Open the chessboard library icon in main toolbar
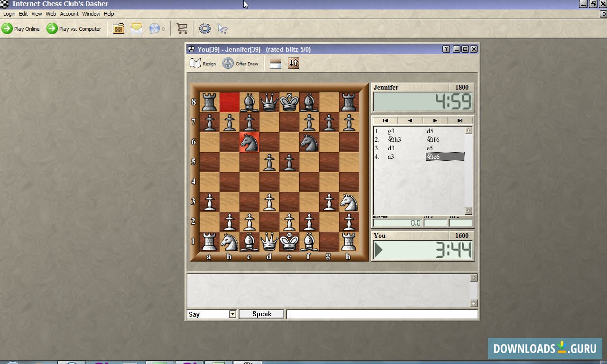607x364 pixels. coord(119,29)
